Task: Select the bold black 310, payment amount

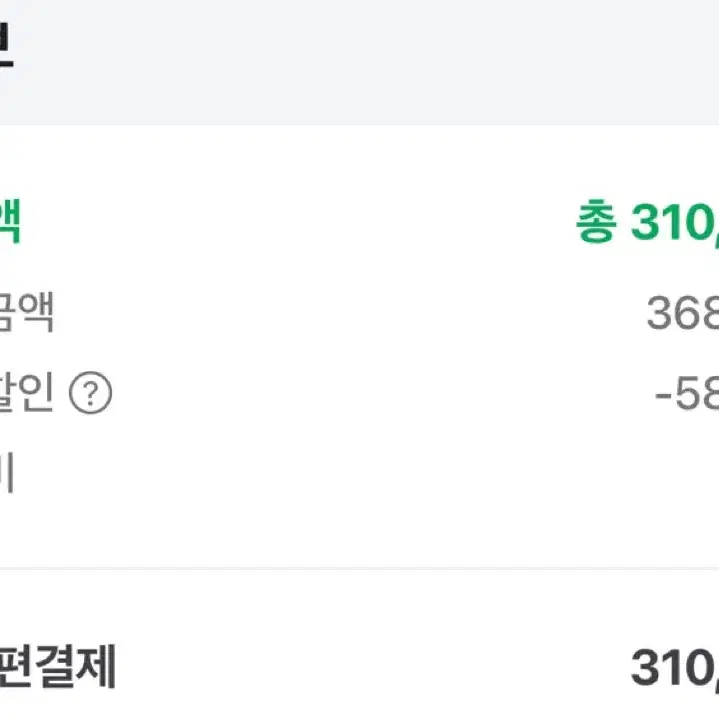Action: click(x=675, y=668)
